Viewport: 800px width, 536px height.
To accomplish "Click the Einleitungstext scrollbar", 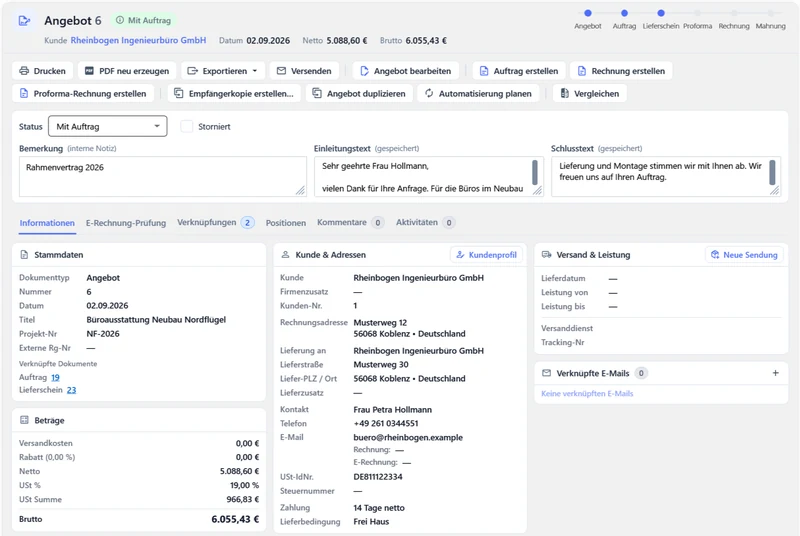I will tap(535, 172).
